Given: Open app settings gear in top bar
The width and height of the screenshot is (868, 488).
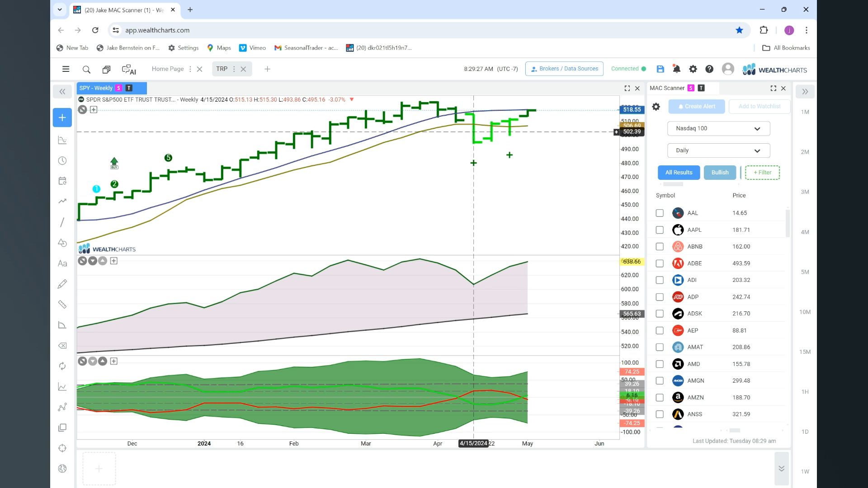Looking at the screenshot, I should click(x=693, y=69).
